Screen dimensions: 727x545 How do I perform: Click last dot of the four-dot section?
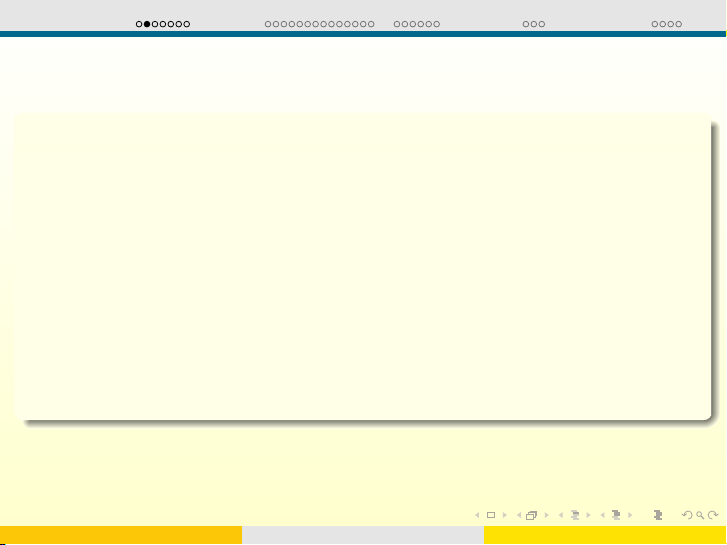[x=679, y=23]
